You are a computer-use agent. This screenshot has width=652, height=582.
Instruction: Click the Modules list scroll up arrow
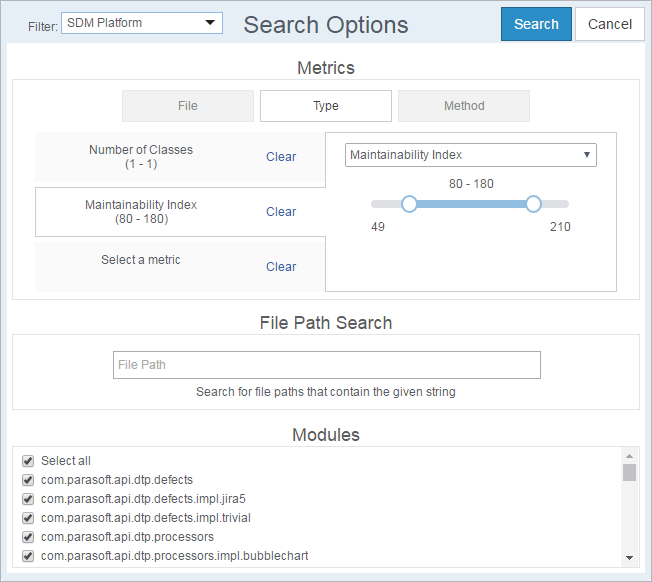[629, 456]
